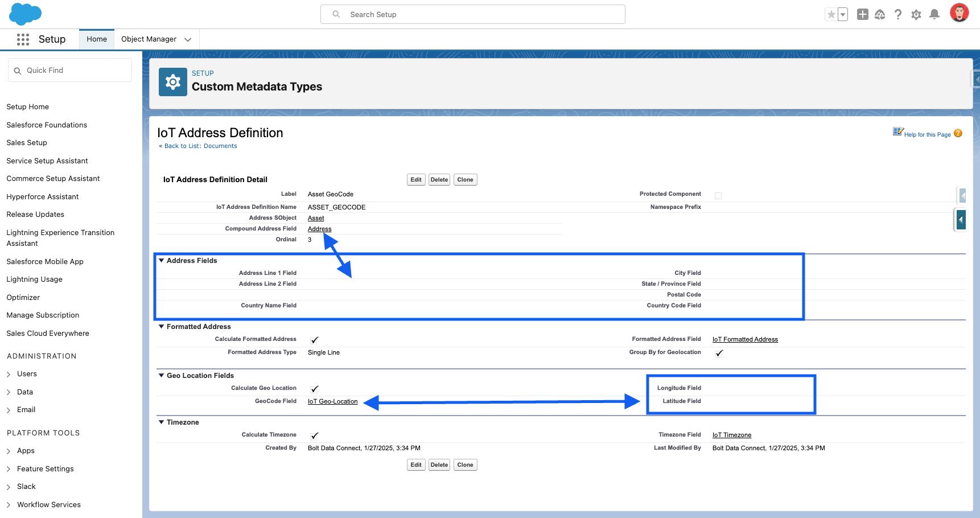980x518 pixels.
Task: Focus the Quick Find input
Action: [x=70, y=70]
